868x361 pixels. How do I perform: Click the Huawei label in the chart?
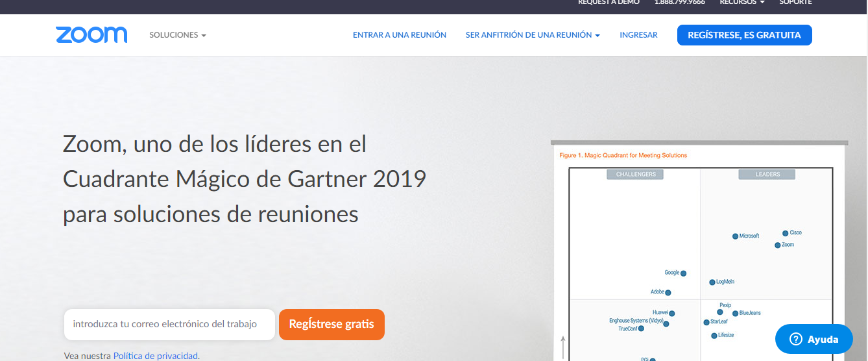[660, 312]
